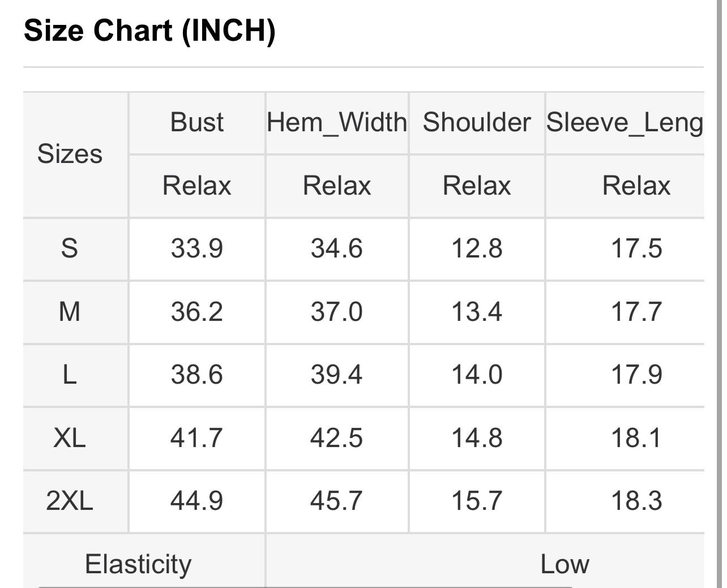Click the Relax label under Shoulder
The height and width of the screenshot is (588, 727).
coord(477,186)
